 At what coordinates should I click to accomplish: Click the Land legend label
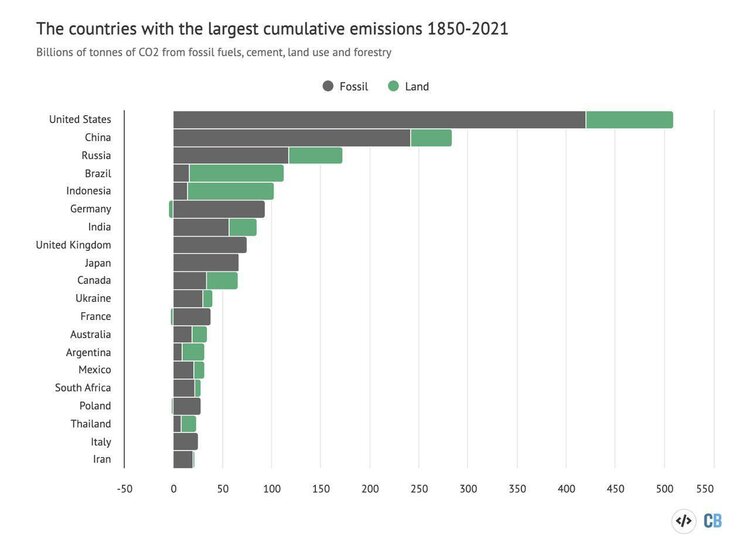click(x=417, y=87)
